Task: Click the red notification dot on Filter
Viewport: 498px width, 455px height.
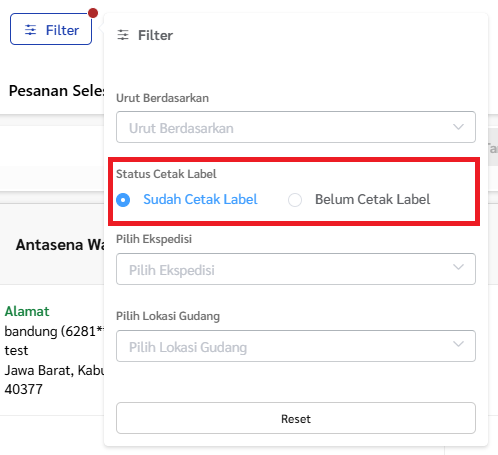Action: [93, 13]
